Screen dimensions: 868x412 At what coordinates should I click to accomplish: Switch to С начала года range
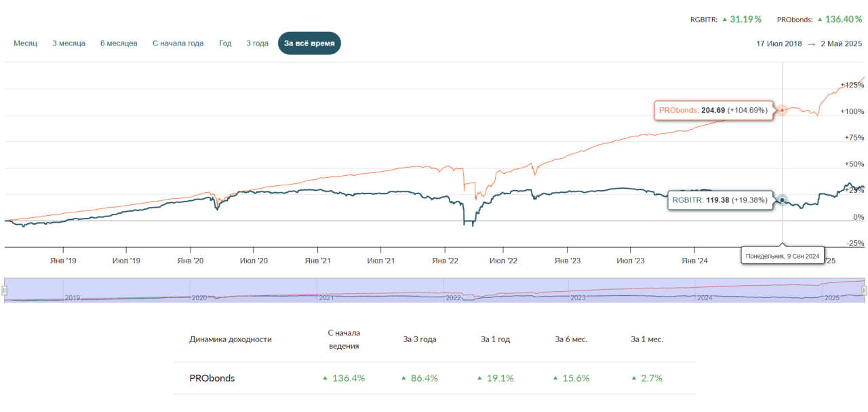click(178, 43)
